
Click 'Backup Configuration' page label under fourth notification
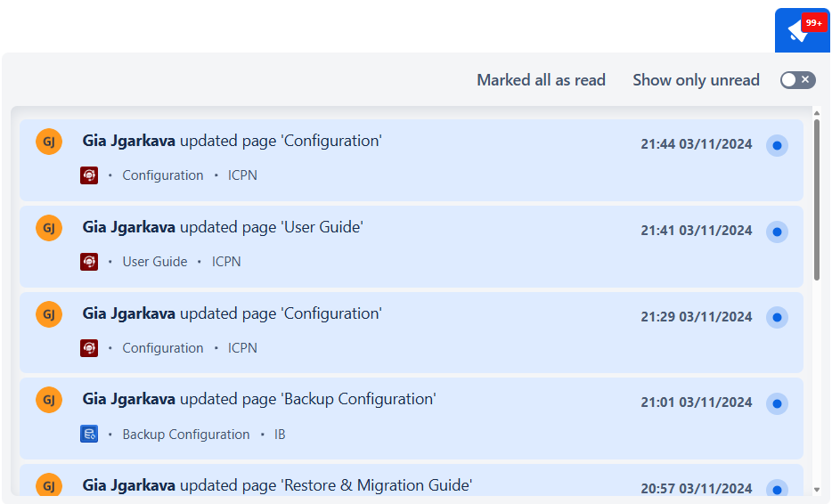(x=186, y=435)
